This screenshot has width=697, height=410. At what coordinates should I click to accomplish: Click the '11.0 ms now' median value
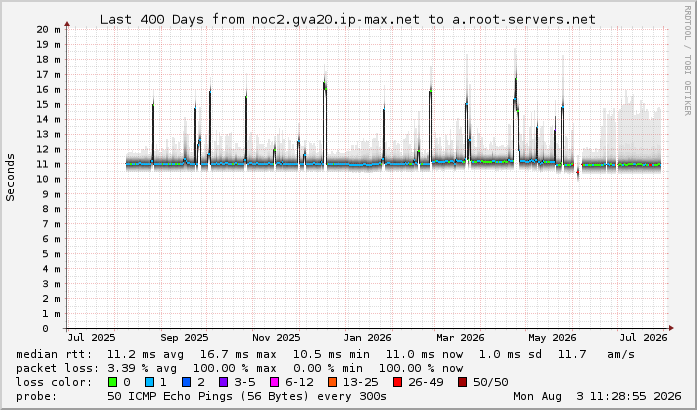point(424,354)
